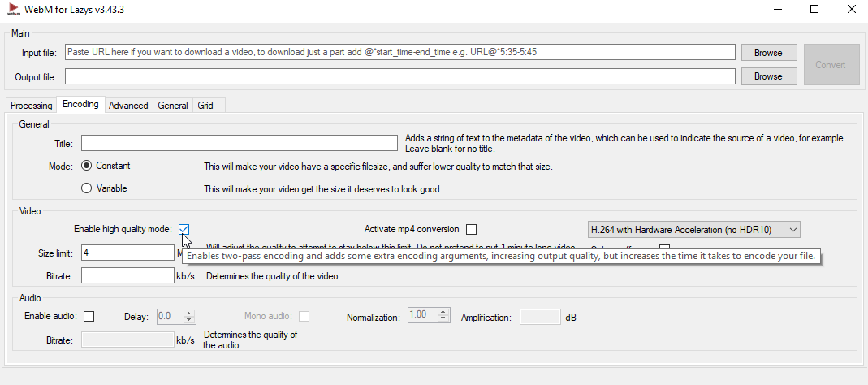Click 'This will make your video get the size' description
868x385 pixels.
(x=322, y=189)
